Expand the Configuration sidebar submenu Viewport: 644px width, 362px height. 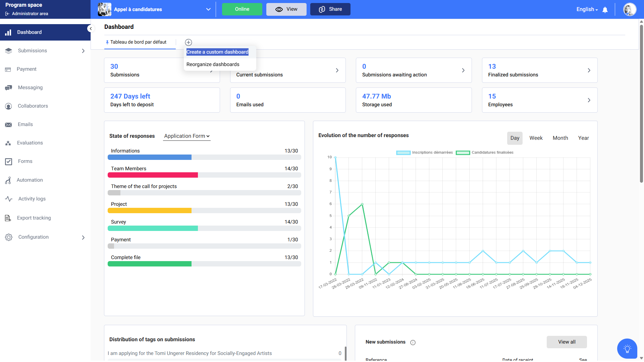[x=83, y=237]
